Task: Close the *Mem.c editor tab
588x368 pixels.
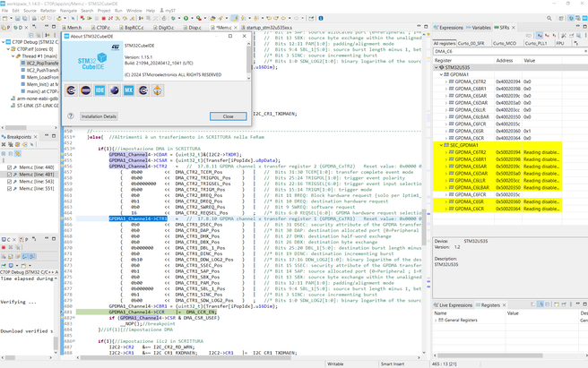Action: tap(236, 28)
